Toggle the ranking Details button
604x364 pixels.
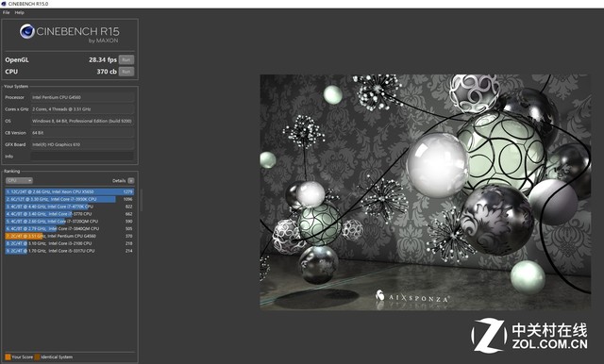pos(131,180)
